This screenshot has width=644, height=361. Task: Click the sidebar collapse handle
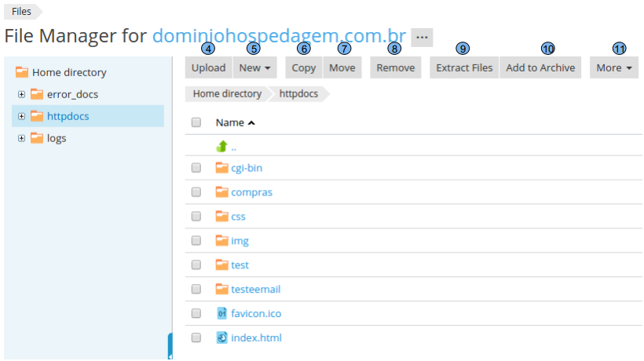point(170,347)
